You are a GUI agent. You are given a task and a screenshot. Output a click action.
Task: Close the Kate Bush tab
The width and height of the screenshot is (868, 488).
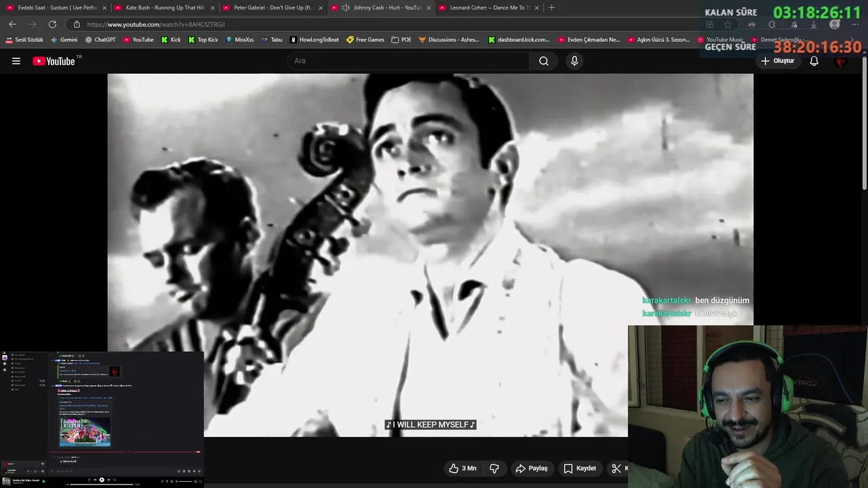(212, 8)
